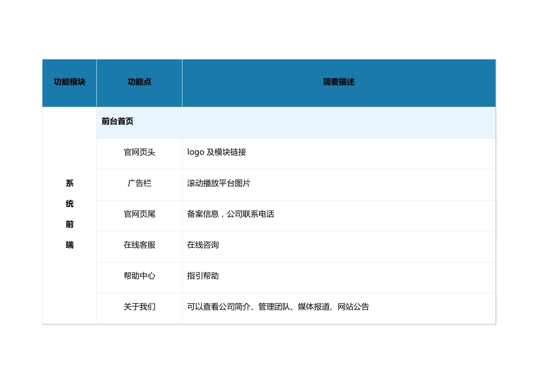Click the 功能点 column header
This screenshot has height=392, width=554.
coord(139,83)
